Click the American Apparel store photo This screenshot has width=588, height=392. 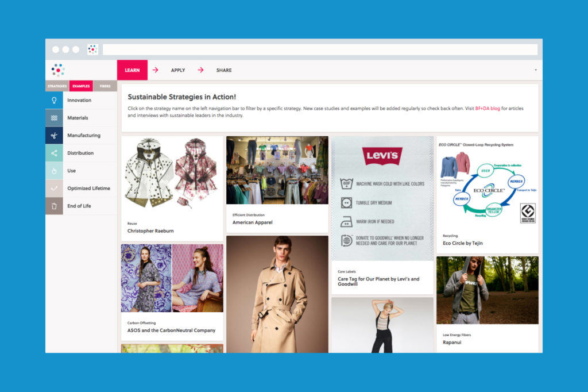277,170
